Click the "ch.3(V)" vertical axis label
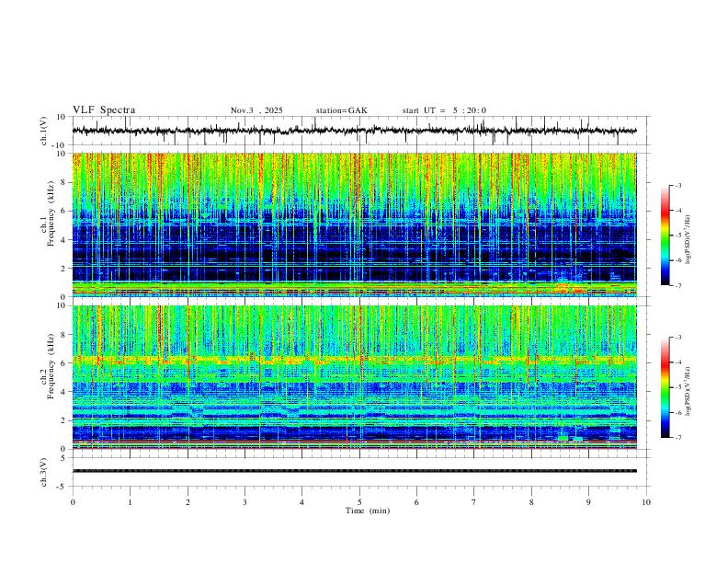This screenshot has height=563, width=728. click(45, 473)
